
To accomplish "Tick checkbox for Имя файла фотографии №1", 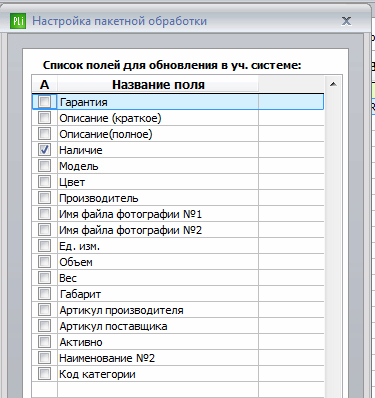I will (44, 213).
